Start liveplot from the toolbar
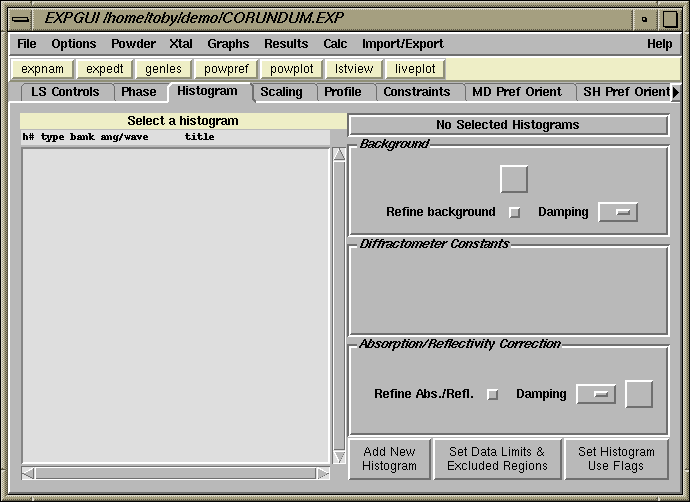This screenshot has width=690, height=502. [x=415, y=69]
